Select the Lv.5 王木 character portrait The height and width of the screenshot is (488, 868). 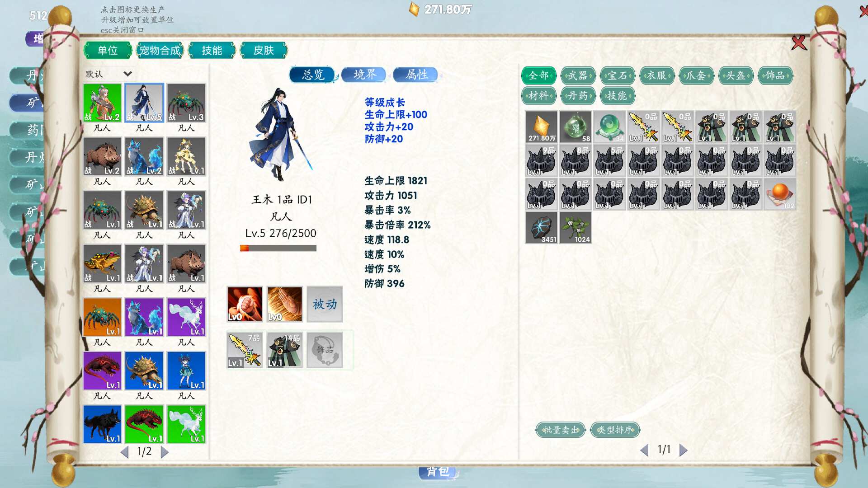(144, 102)
